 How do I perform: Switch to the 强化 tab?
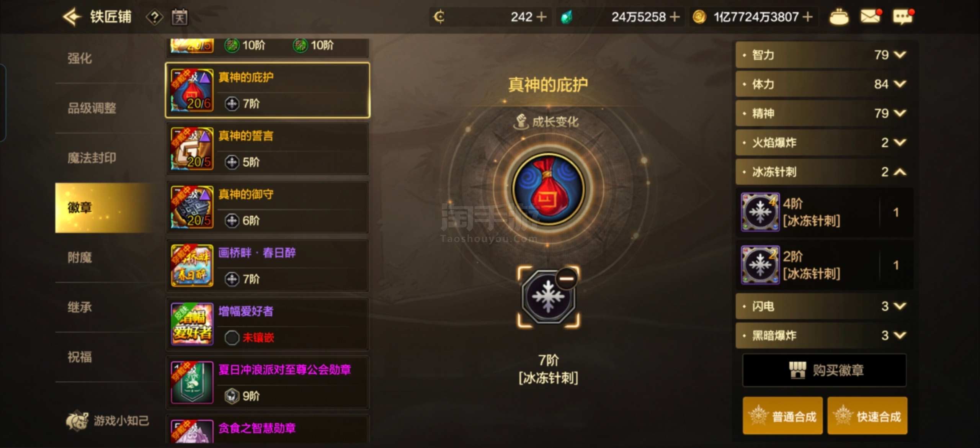click(x=80, y=58)
